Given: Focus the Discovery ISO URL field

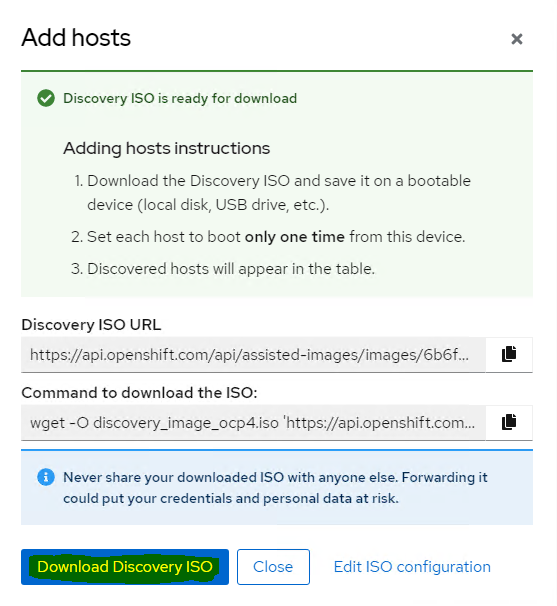Looking at the screenshot, I should coord(253,355).
